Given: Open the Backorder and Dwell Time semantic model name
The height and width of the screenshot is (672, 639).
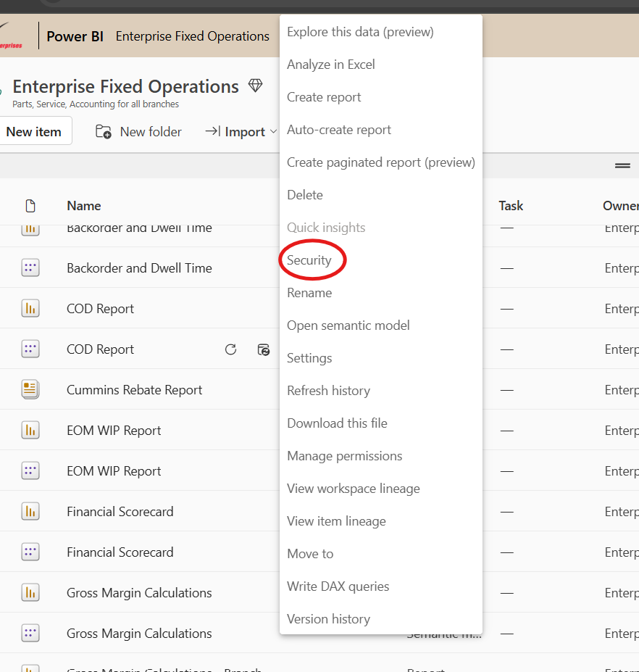Looking at the screenshot, I should click(139, 268).
